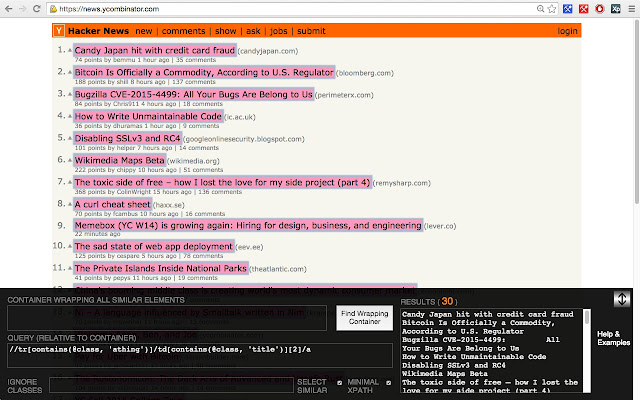The height and width of the screenshot is (400, 640).
Task: Click the bloomberg.com domain link
Action: 365,73
